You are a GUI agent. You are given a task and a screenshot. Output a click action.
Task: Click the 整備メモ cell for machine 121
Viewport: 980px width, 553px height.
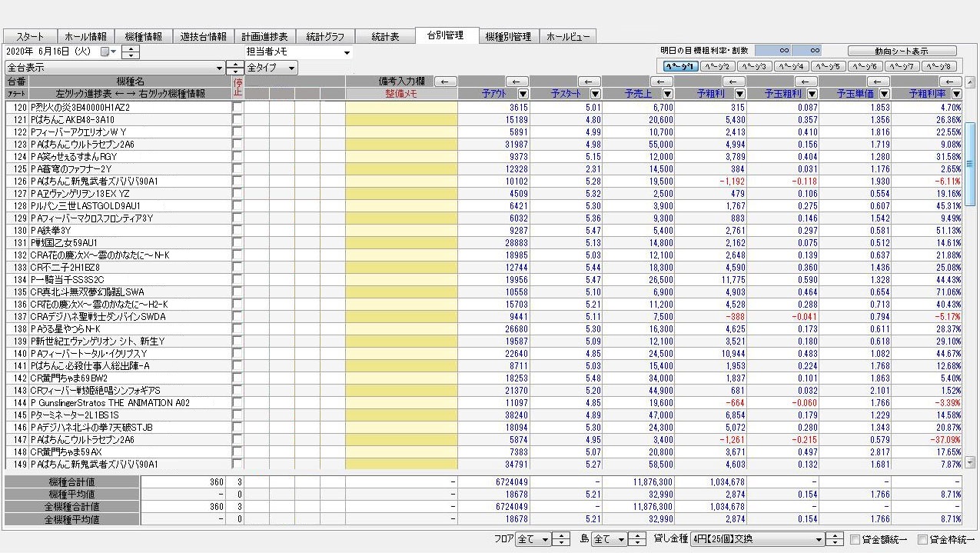coord(401,120)
